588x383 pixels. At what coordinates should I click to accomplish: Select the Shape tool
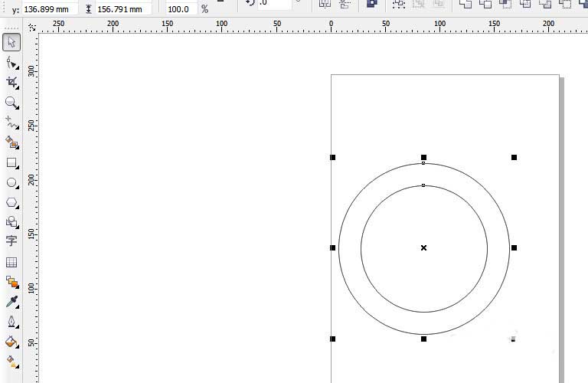(x=11, y=62)
